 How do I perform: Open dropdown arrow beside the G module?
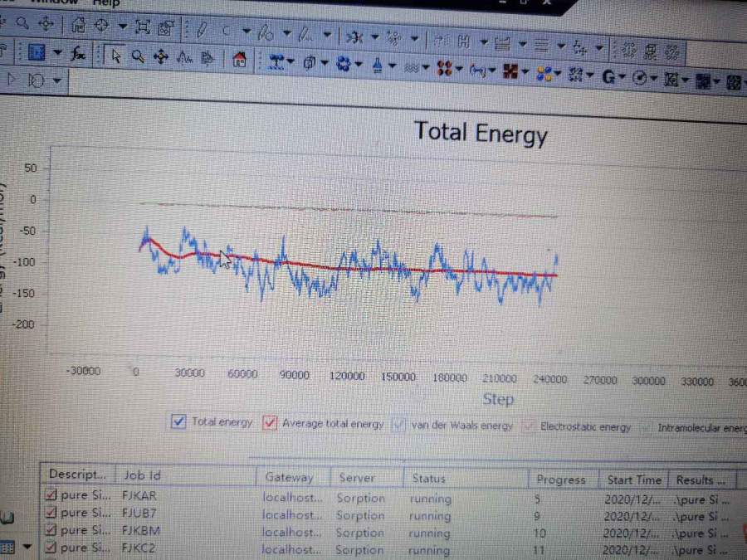click(623, 78)
